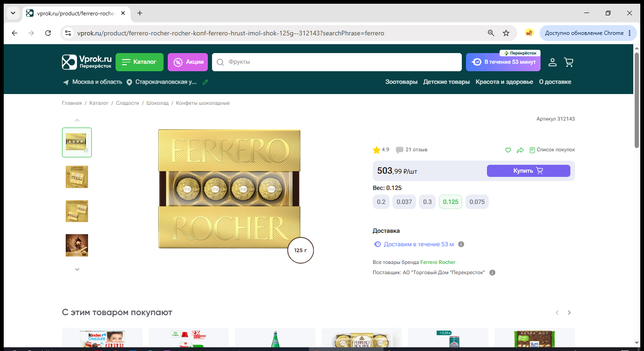Click the Chrome back arrow
Image resolution: width=644 pixels, height=351 pixels.
pyautogui.click(x=14, y=33)
